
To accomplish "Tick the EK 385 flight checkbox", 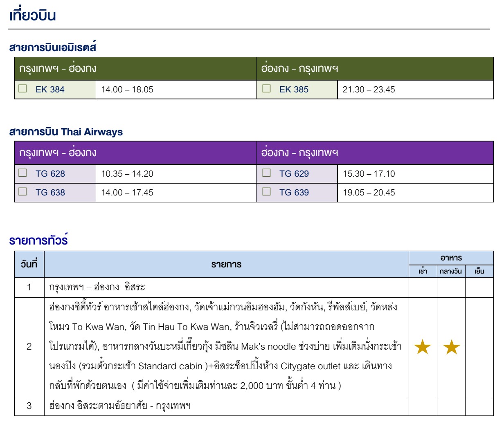I will click(267, 89).
